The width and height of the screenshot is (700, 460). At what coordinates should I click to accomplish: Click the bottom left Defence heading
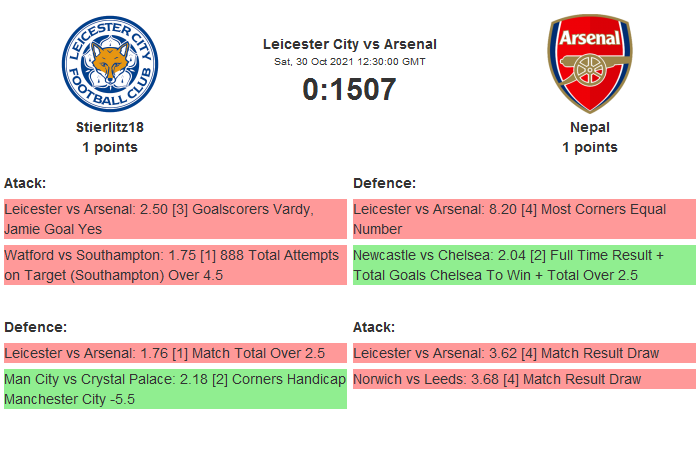point(35,327)
